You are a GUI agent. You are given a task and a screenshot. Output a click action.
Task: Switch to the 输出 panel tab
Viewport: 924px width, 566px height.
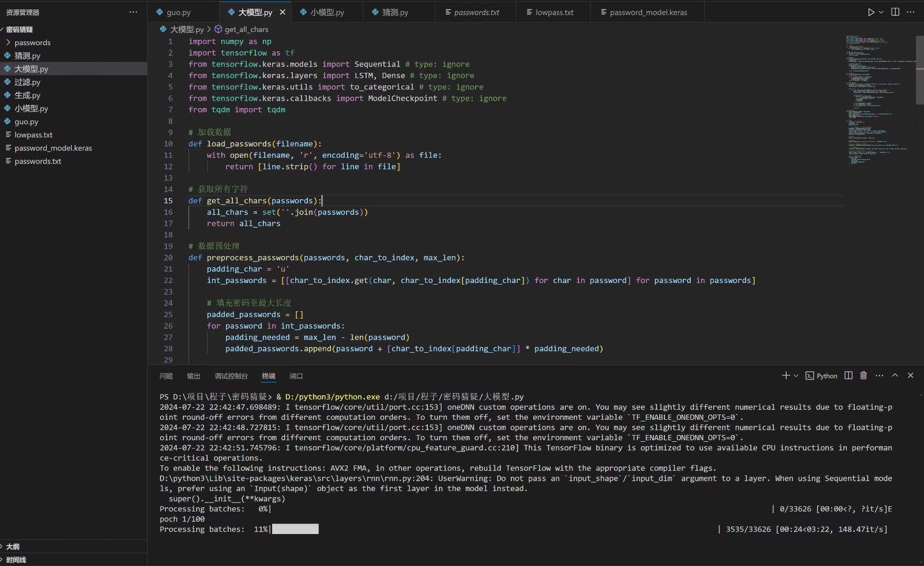point(194,376)
